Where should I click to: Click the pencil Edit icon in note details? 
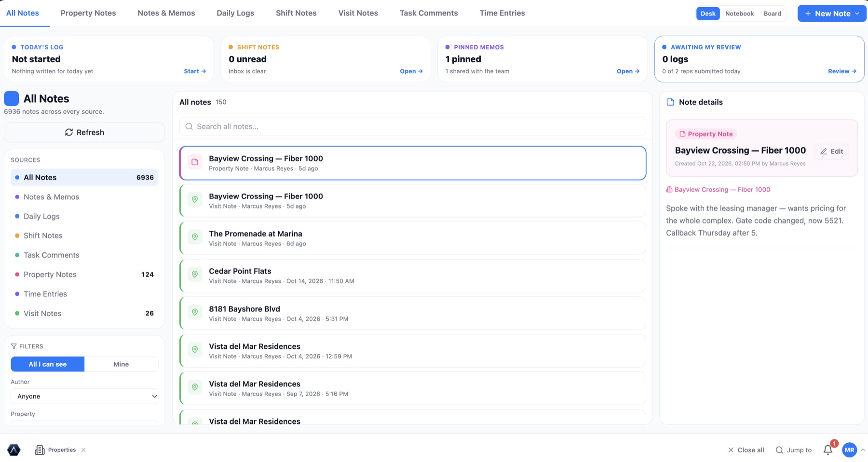click(824, 151)
